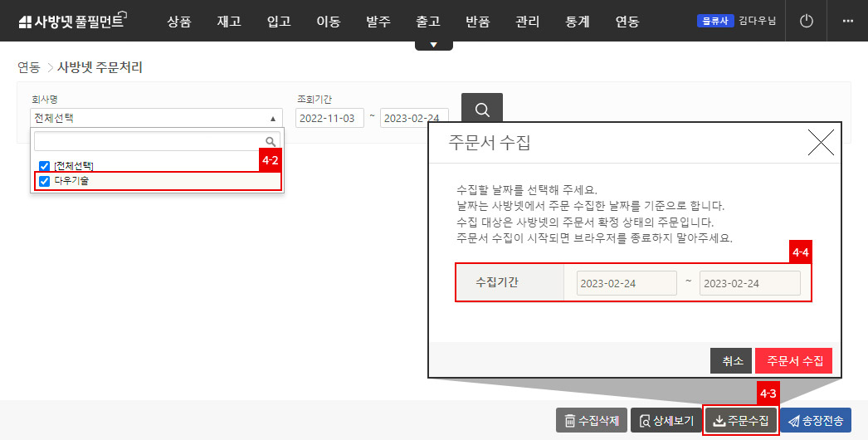Click the 취소 button
Image resolution: width=868 pixels, height=440 pixels.
point(731,361)
